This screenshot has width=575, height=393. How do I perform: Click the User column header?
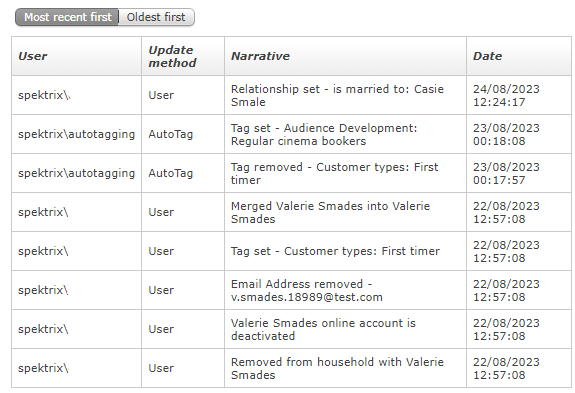[77, 56]
